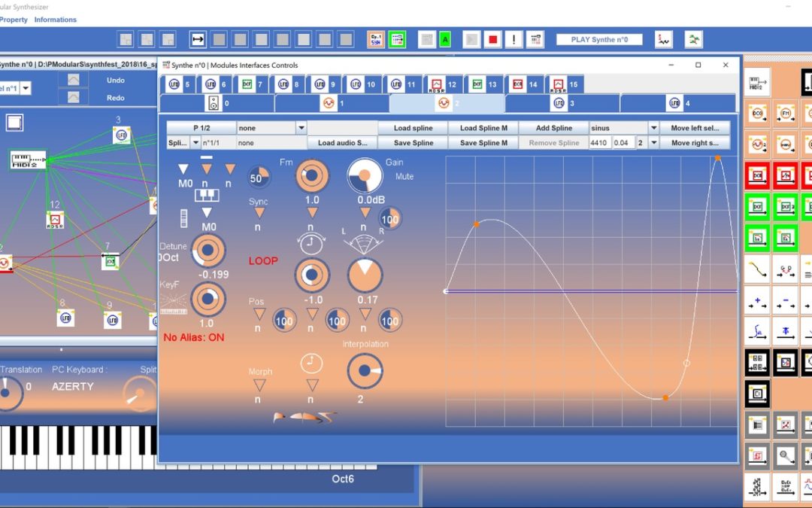Open the dropdown after the '2' value
Image resolution: width=812 pixels, height=508 pixels.
coord(653,142)
